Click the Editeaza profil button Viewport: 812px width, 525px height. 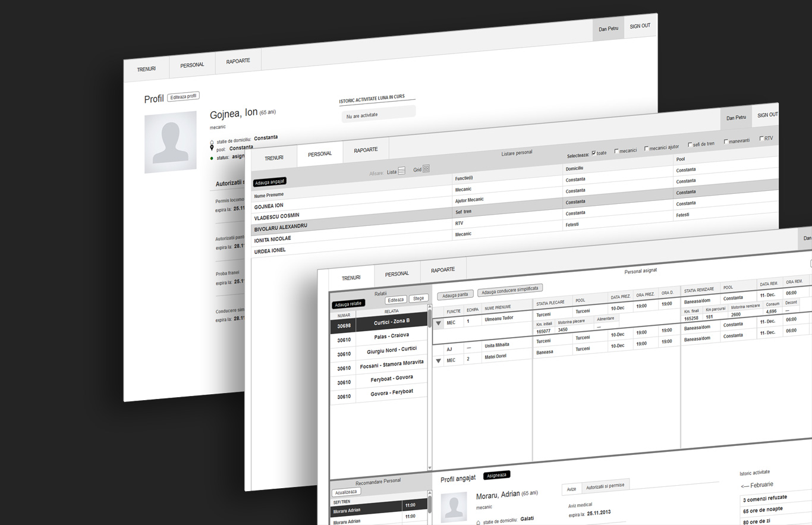coord(183,96)
